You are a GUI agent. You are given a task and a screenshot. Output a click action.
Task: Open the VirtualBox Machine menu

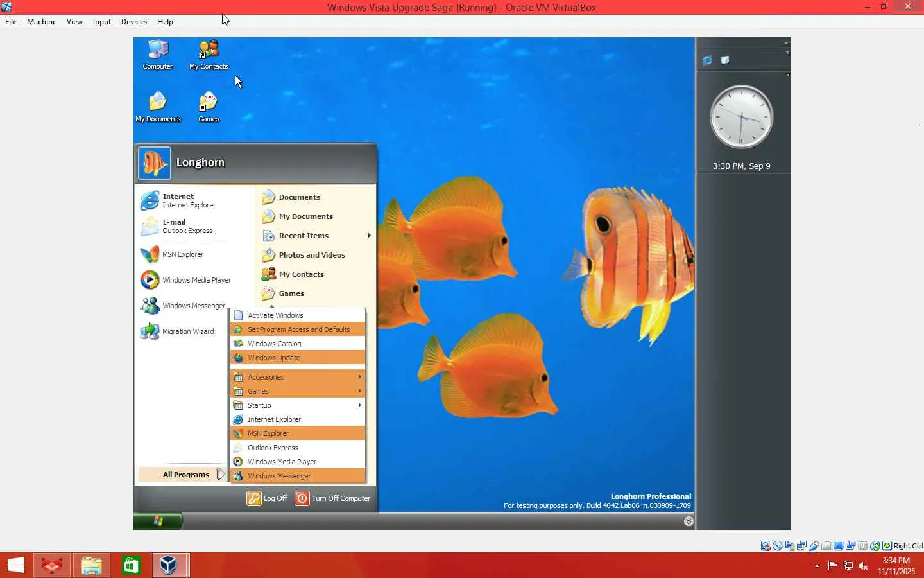coord(42,22)
